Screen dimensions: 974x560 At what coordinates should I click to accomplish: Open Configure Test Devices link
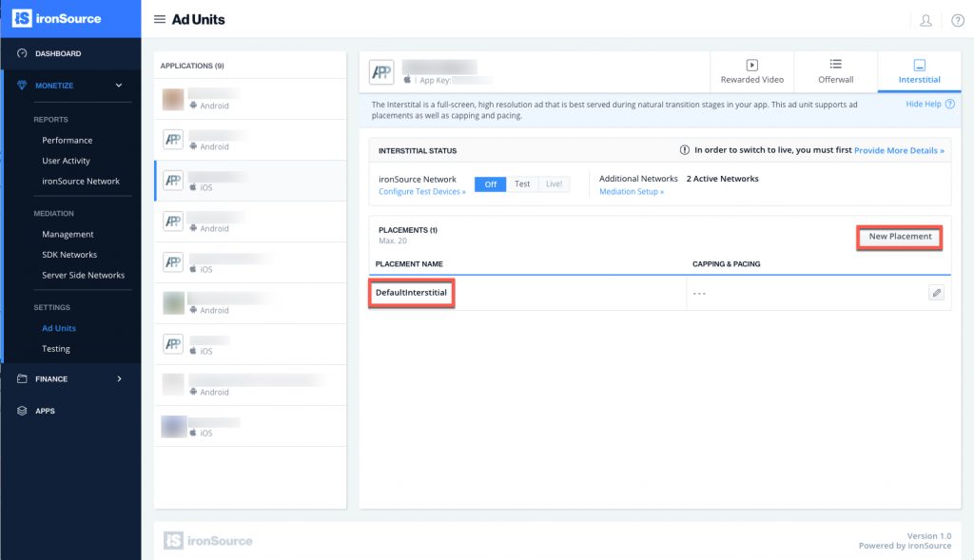(421, 192)
